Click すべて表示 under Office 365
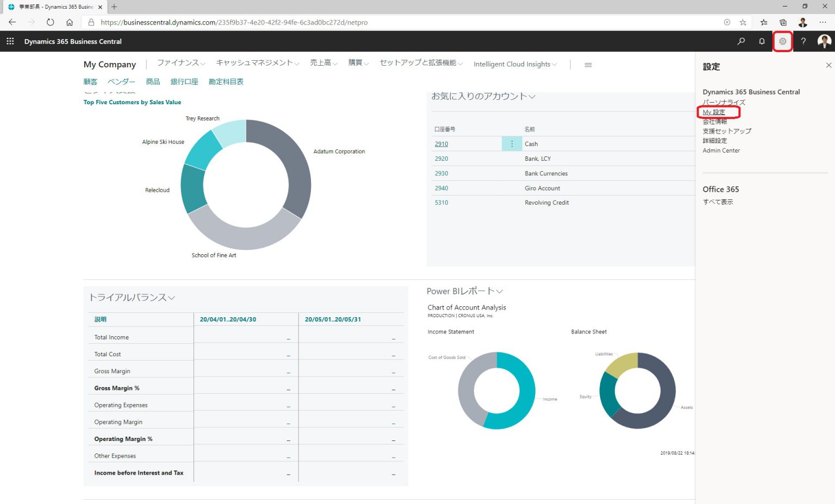 coord(718,201)
